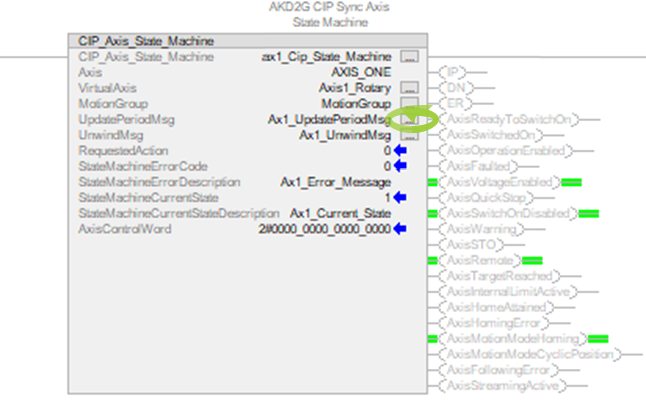Click blue arrow next to StateMachineErrorCode value

click(400, 166)
